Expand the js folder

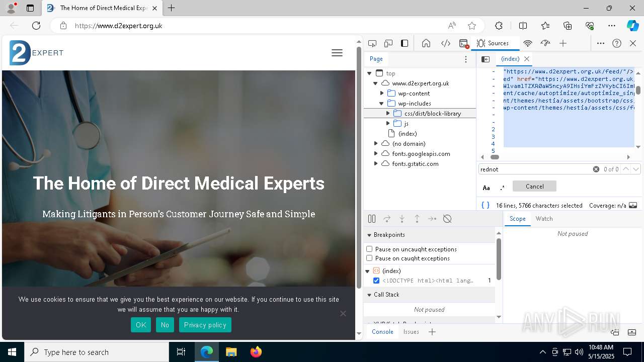click(388, 124)
